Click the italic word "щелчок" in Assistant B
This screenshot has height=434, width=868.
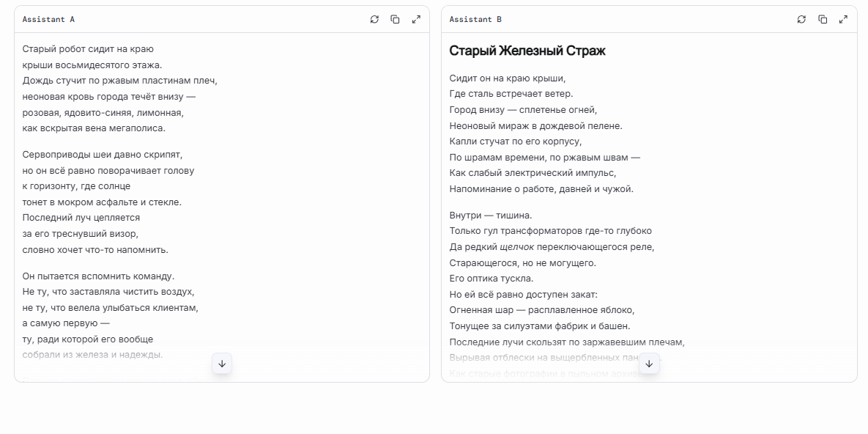click(x=516, y=247)
